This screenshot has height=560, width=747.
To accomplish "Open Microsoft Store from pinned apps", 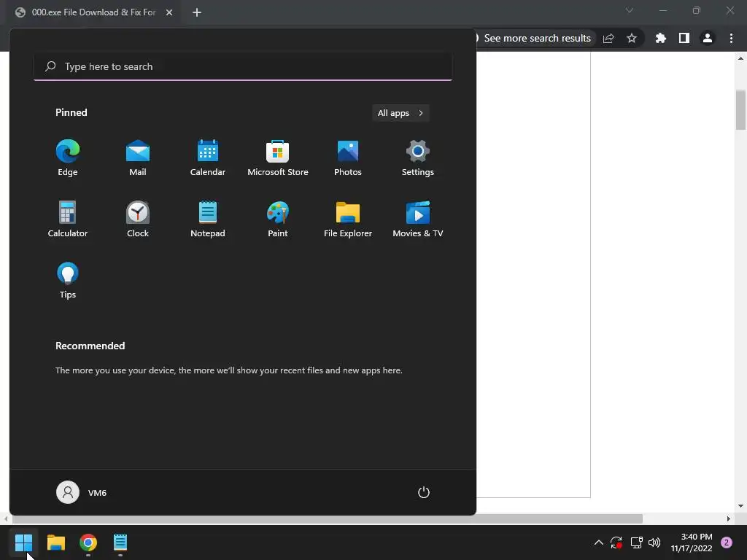I will tap(278, 158).
